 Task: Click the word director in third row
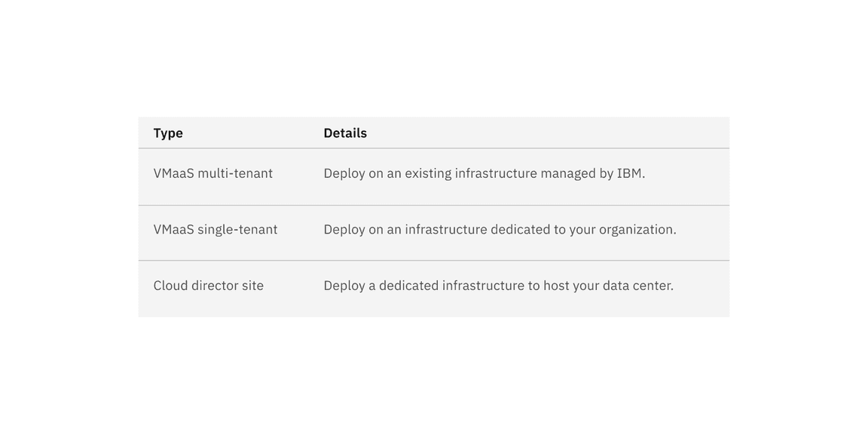(215, 286)
